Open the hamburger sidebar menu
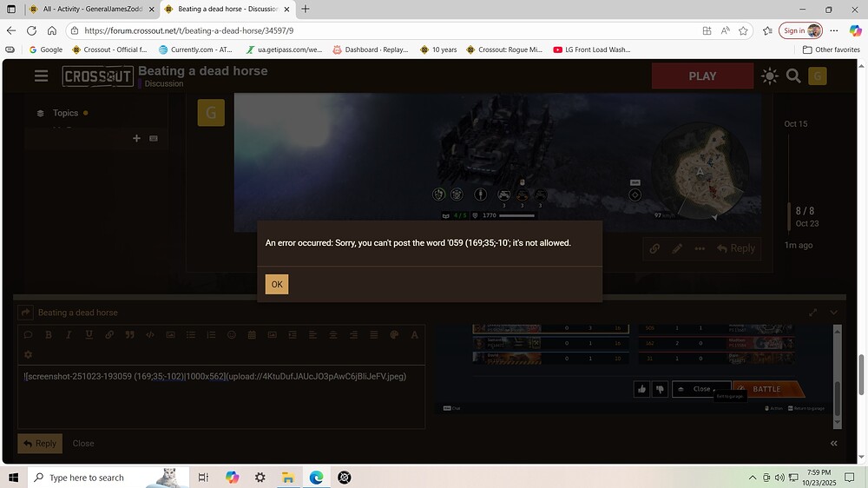Viewport: 868px width, 488px height. [x=41, y=76]
